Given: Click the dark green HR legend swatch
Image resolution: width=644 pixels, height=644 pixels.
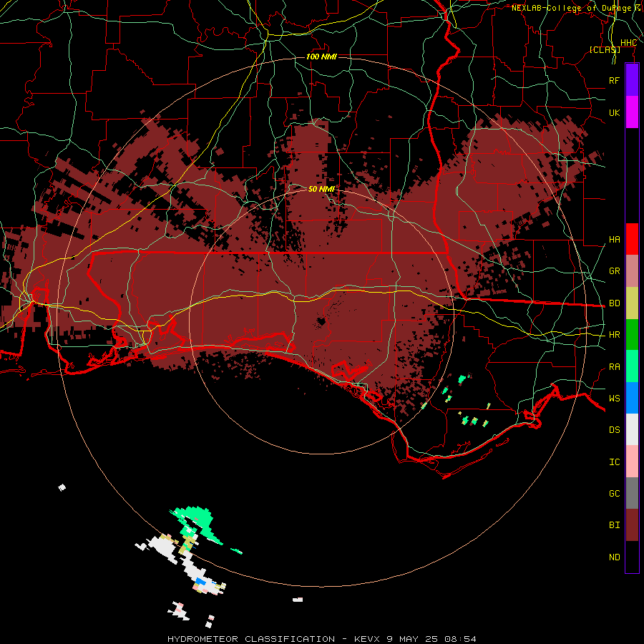Looking at the screenshot, I should point(632,334).
